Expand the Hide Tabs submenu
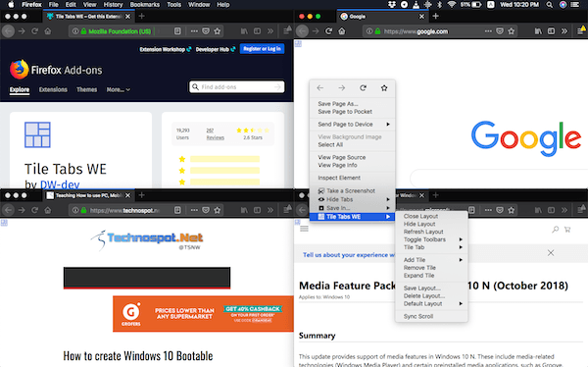 coord(352,199)
